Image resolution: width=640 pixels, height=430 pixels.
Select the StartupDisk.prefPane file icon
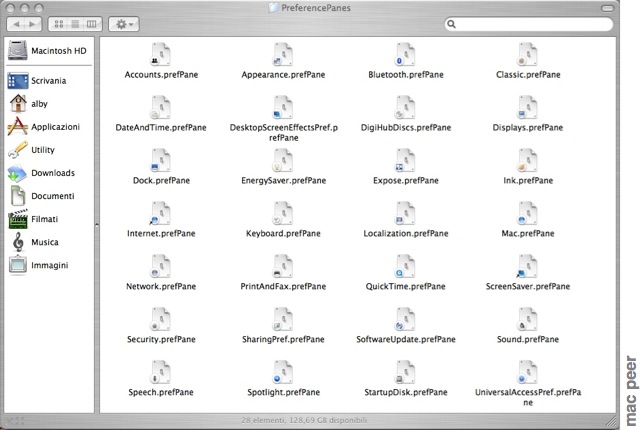point(405,372)
